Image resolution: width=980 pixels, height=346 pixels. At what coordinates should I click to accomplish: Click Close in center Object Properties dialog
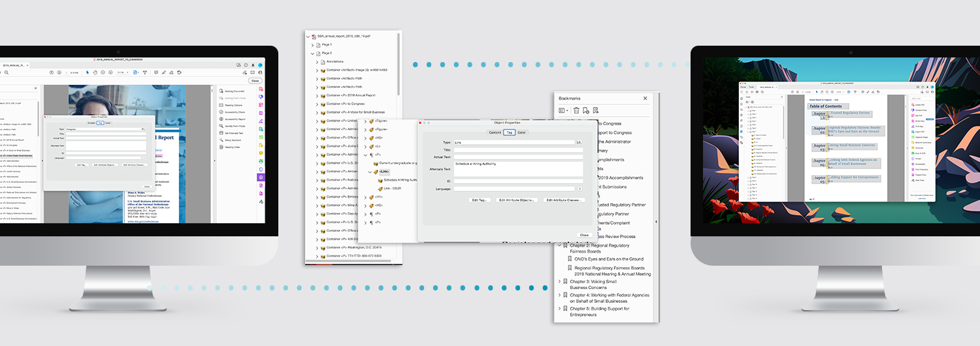pyautogui.click(x=584, y=235)
